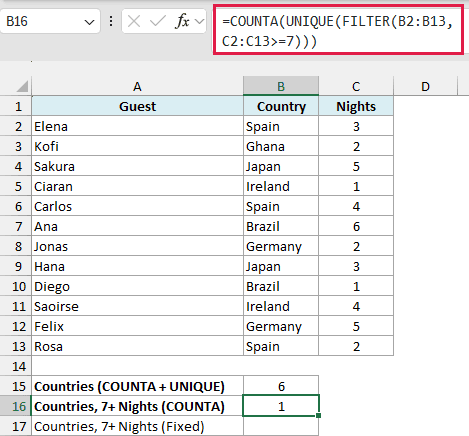Click the Nights value 5 for Felix

tap(356, 326)
